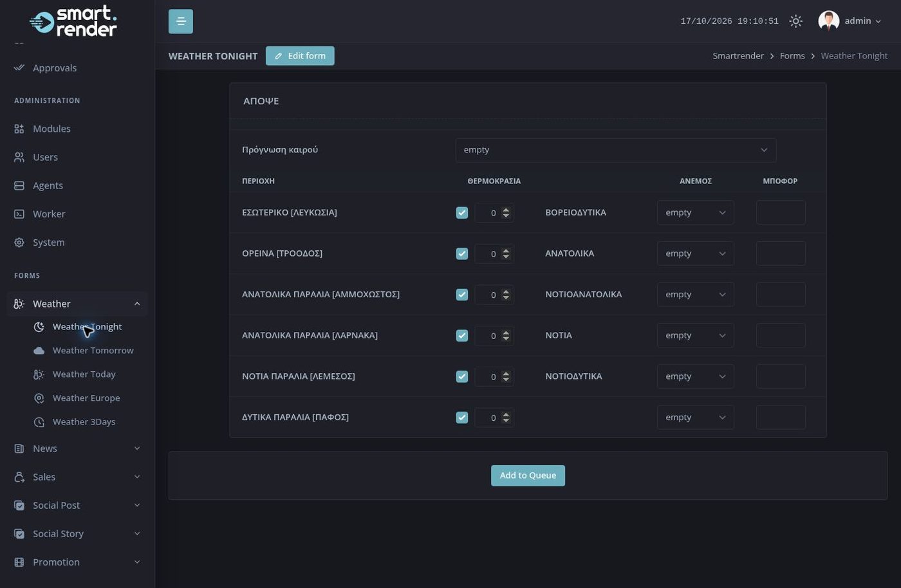The height and width of the screenshot is (588, 901).
Task: Go to Forms breadcrumb link
Action: click(792, 56)
